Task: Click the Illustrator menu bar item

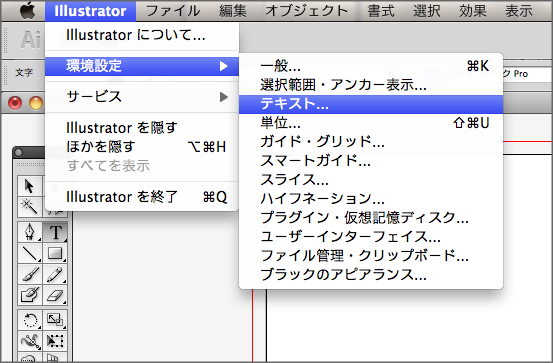Action: pyautogui.click(x=90, y=11)
